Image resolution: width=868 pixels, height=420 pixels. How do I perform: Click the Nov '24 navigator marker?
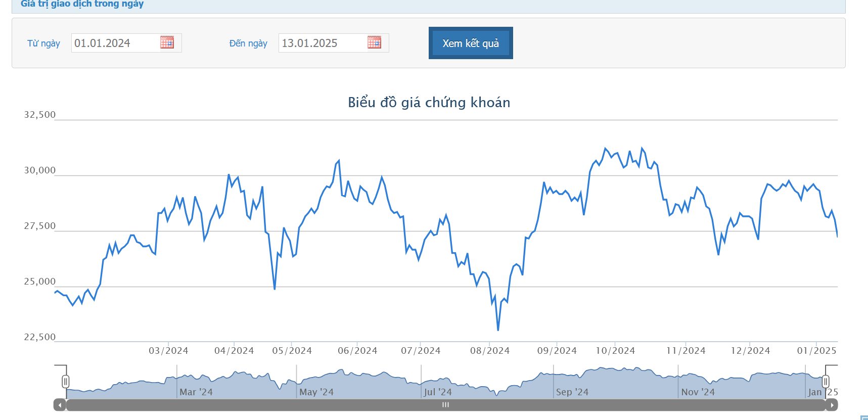[698, 392]
